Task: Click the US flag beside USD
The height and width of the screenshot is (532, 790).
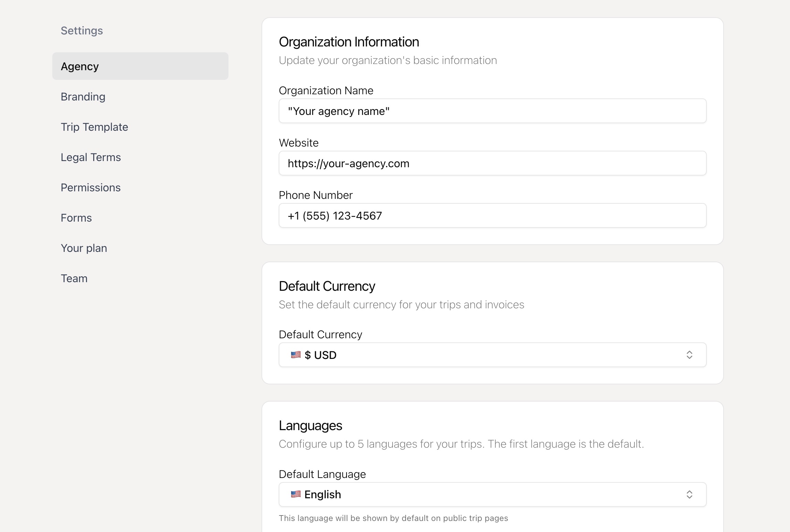Action: [x=296, y=355]
